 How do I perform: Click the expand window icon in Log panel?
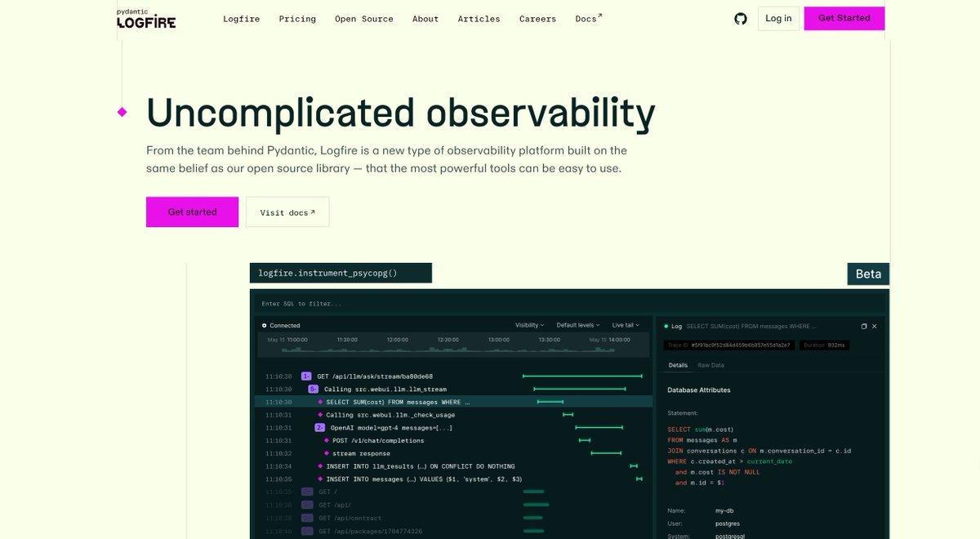[x=863, y=326]
